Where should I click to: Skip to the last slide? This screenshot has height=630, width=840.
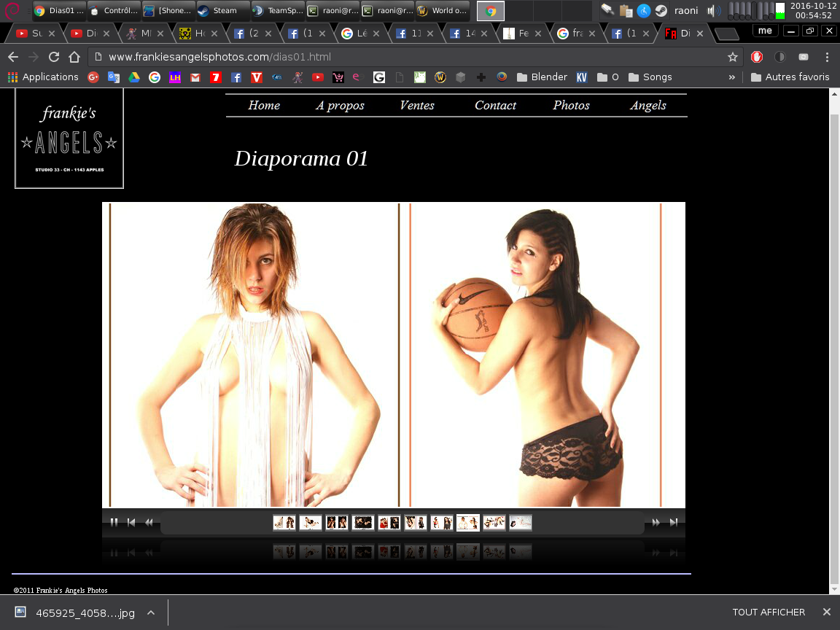(674, 522)
